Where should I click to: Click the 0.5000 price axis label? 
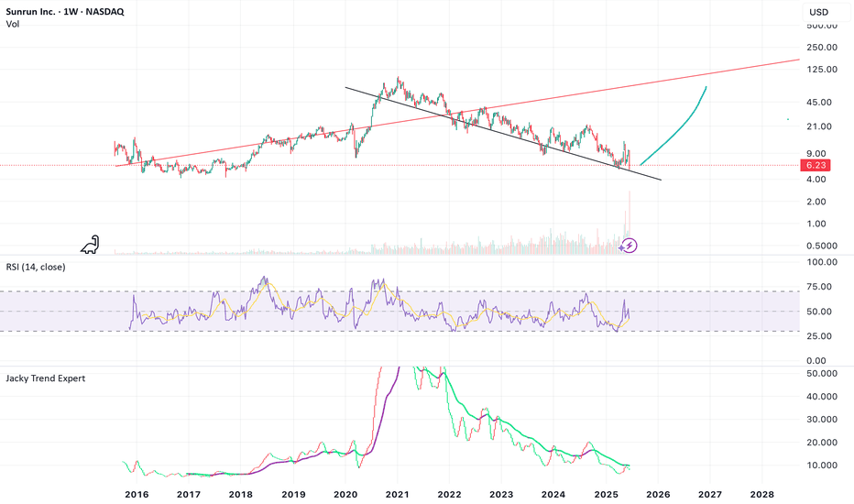822,246
